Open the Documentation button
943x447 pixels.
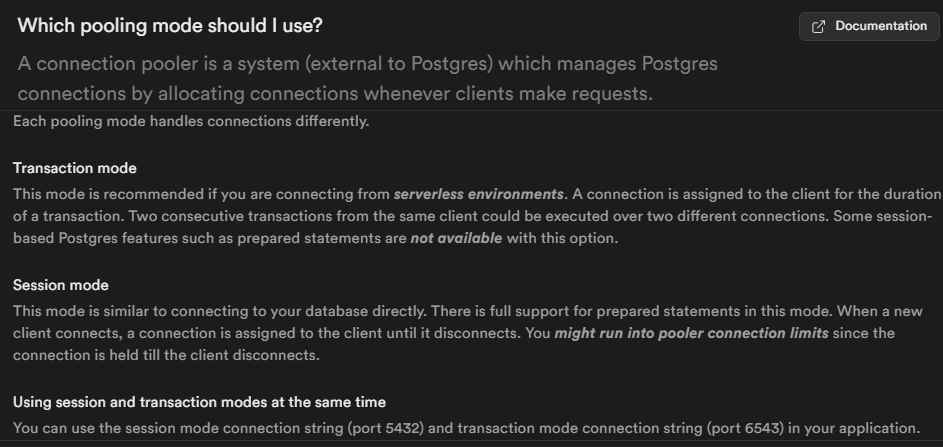(x=869, y=26)
